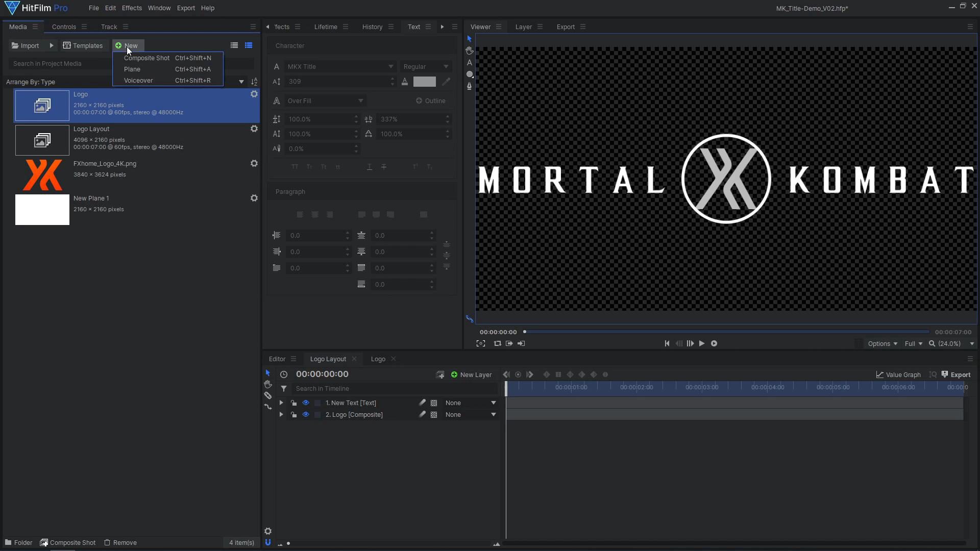Enable text Outline option

pyautogui.click(x=431, y=101)
